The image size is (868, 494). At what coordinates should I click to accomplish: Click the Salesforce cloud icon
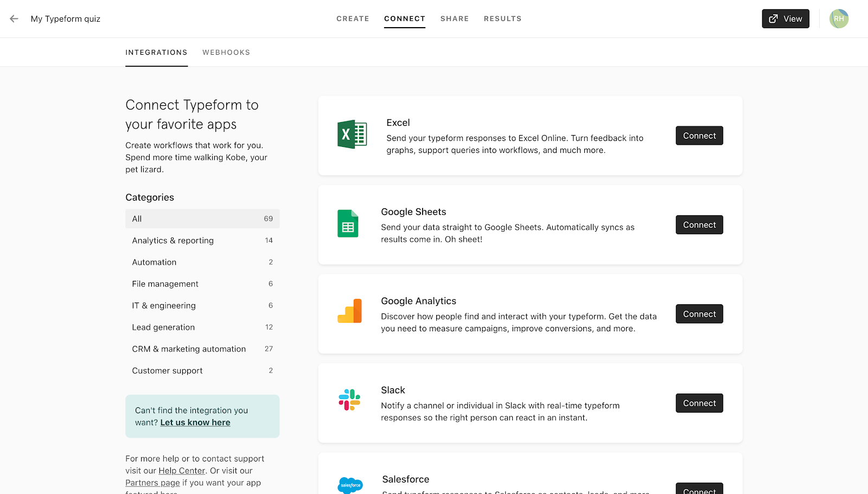350,485
